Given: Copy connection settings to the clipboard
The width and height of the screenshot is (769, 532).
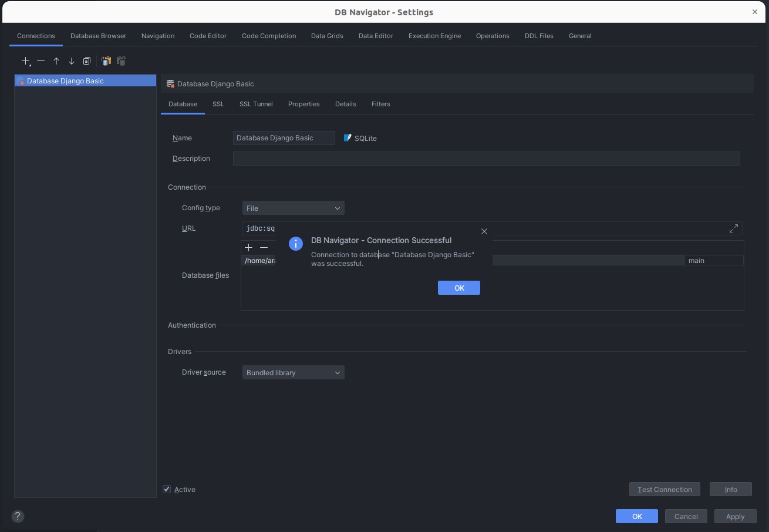Looking at the screenshot, I should (106, 61).
